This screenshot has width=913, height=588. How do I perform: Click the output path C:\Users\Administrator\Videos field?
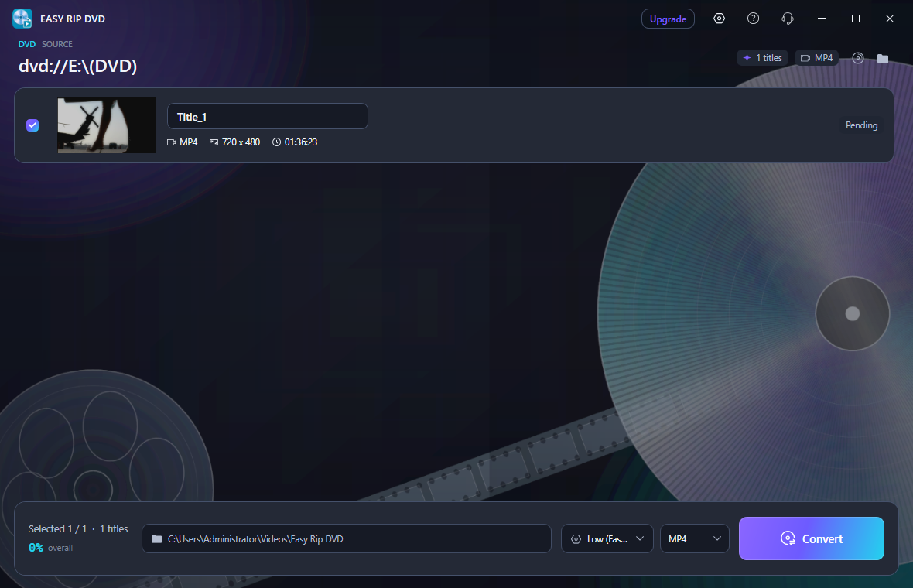pos(347,538)
